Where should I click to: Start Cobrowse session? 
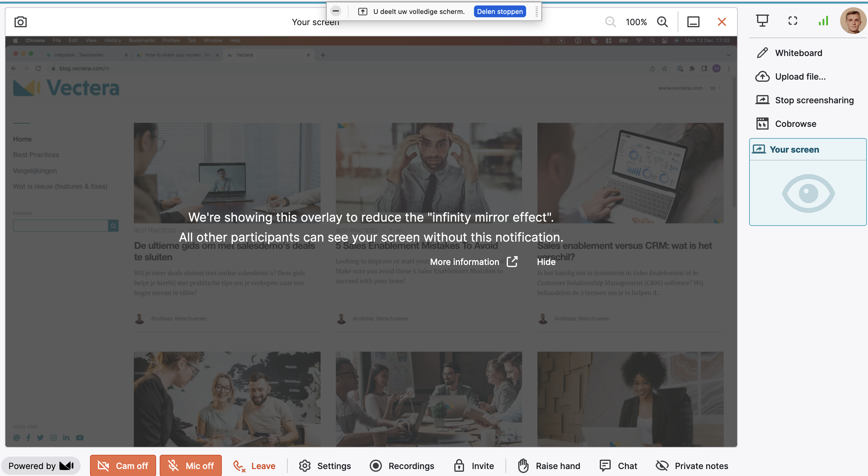[x=786, y=124]
